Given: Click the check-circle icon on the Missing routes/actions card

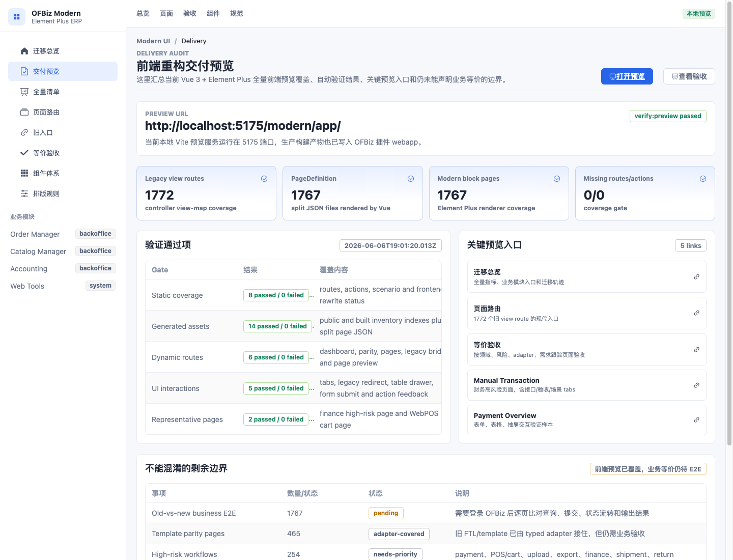Looking at the screenshot, I should pos(703,179).
